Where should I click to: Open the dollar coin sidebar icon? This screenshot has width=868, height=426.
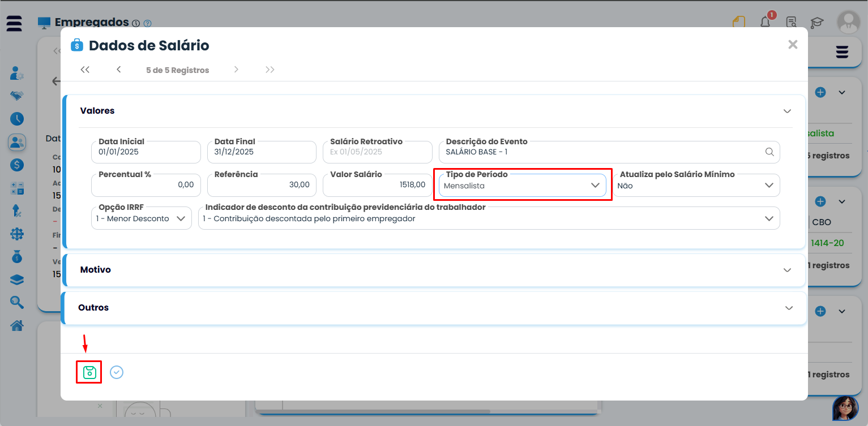[17, 165]
